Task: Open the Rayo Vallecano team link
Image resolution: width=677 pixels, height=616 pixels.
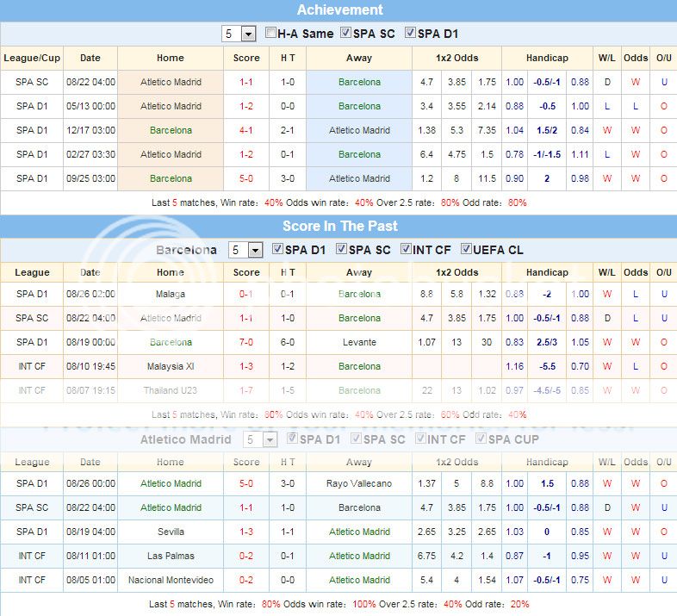Action: tap(359, 483)
